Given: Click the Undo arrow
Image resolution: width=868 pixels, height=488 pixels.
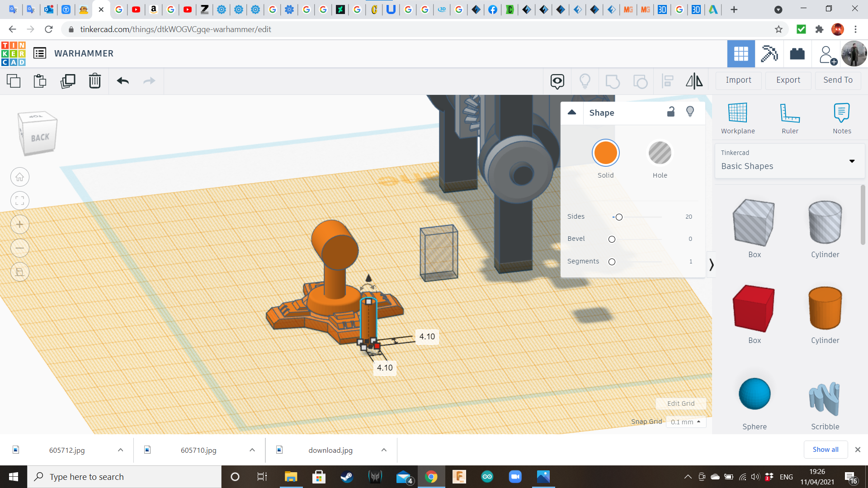Looking at the screenshot, I should tap(123, 81).
